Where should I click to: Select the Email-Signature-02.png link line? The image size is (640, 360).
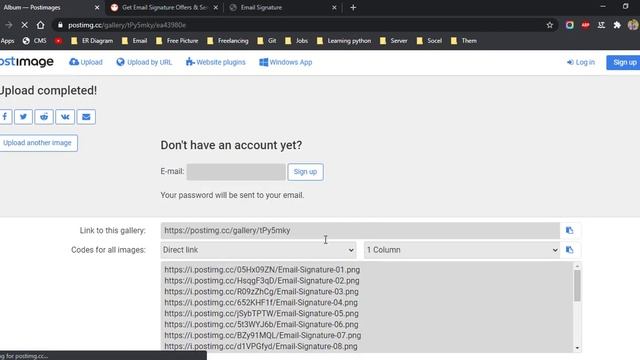[x=262, y=281]
